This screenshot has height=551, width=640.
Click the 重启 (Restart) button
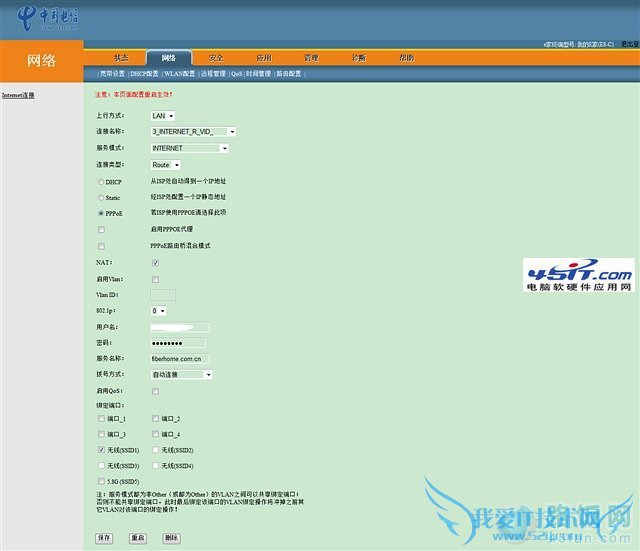coord(138,538)
